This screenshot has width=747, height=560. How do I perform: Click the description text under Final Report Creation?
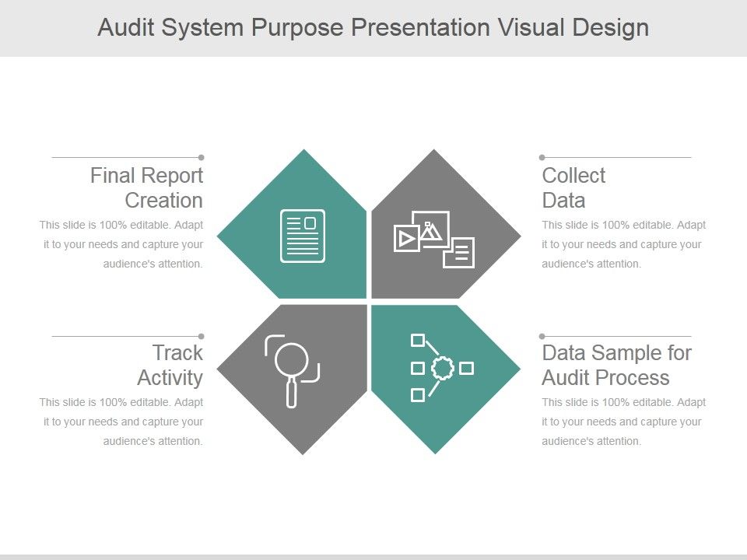point(121,244)
